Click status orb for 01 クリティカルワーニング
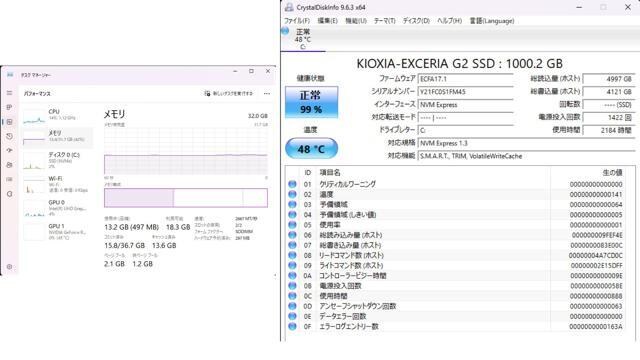 [x=292, y=184]
